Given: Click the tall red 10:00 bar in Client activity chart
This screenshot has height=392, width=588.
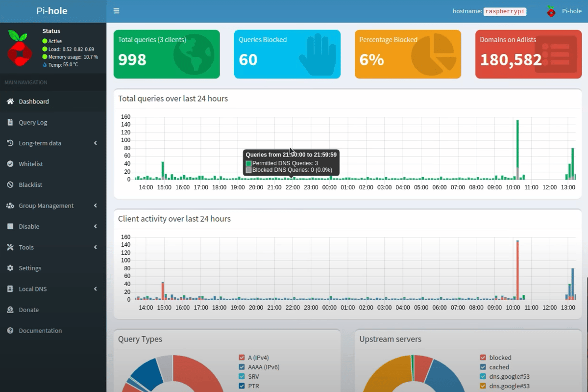Looking at the screenshot, I should [517, 270].
